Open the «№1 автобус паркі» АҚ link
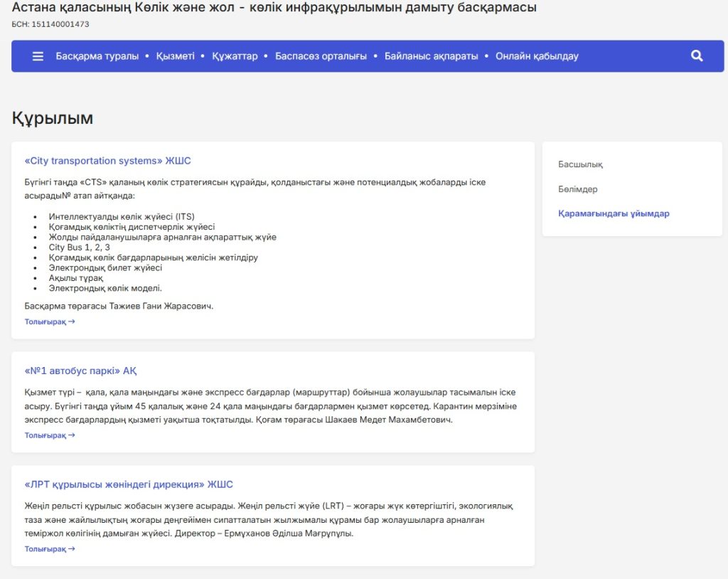The height and width of the screenshot is (579, 728). click(x=80, y=371)
